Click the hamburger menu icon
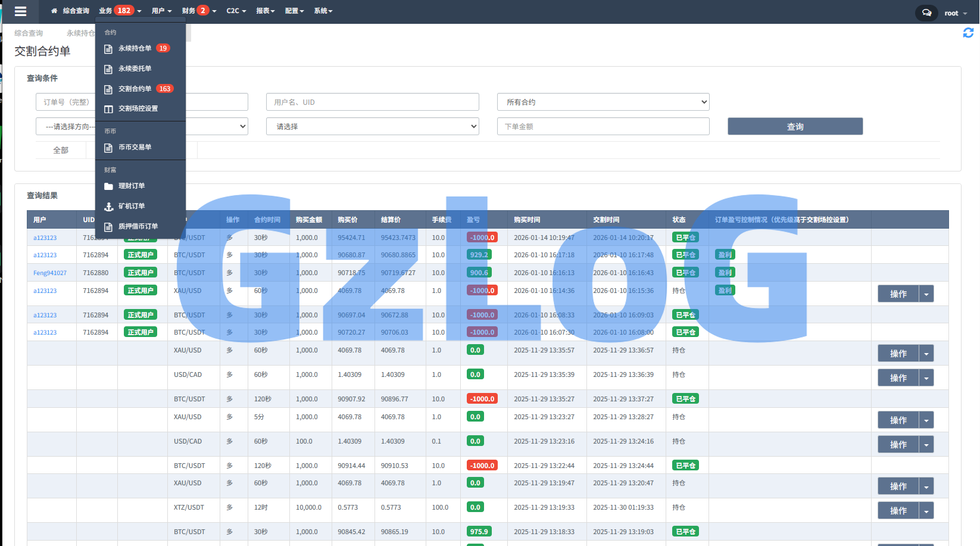This screenshot has height=546, width=980. [20, 11]
